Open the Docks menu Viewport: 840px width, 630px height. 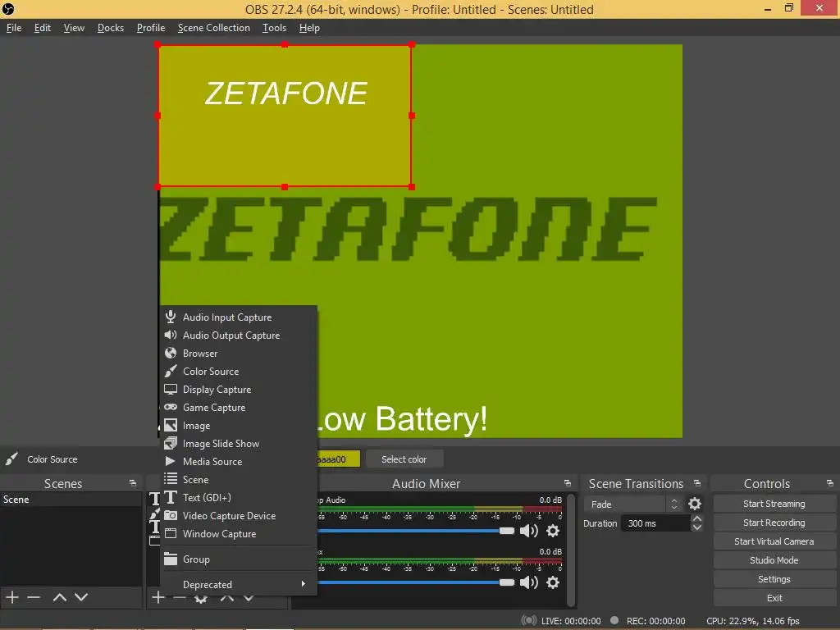(x=111, y=28)
